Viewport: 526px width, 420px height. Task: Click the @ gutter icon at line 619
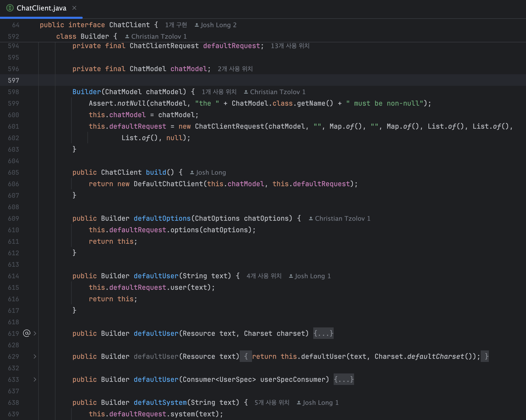[x=27, y=333]
